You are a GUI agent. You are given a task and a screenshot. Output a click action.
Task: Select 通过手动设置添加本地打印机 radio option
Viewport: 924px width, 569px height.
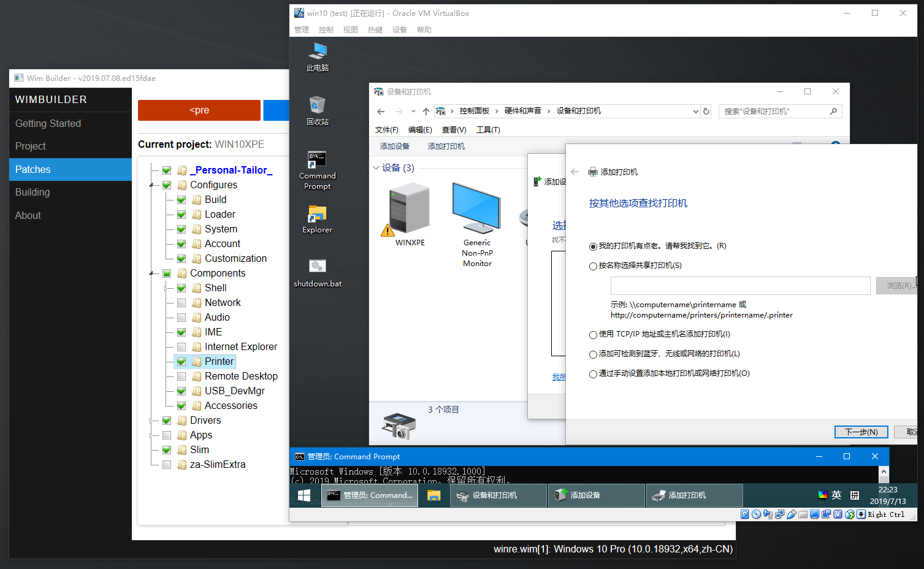click(593, 374)
